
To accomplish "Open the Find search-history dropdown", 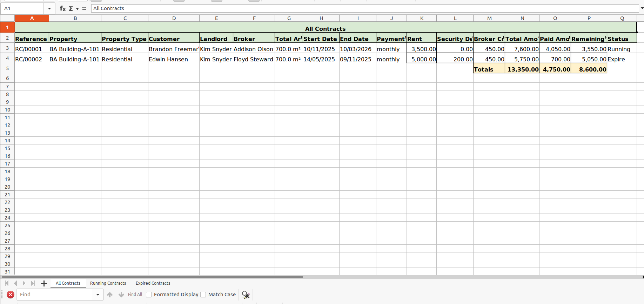I will coord(98,295).
